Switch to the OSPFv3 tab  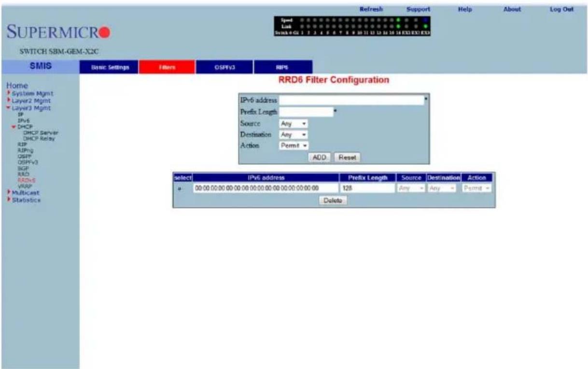[224, 68]
